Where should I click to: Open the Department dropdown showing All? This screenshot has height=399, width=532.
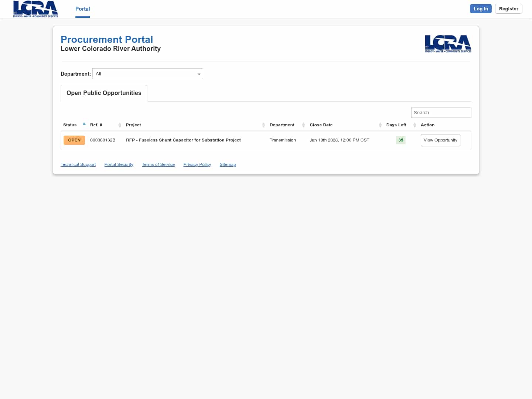tap(147, 74)
